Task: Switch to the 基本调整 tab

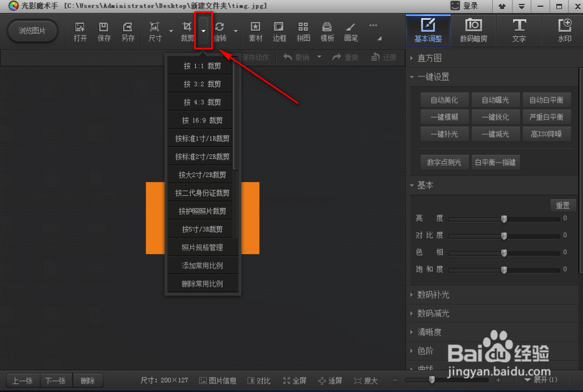Action: tap(428, 30)
